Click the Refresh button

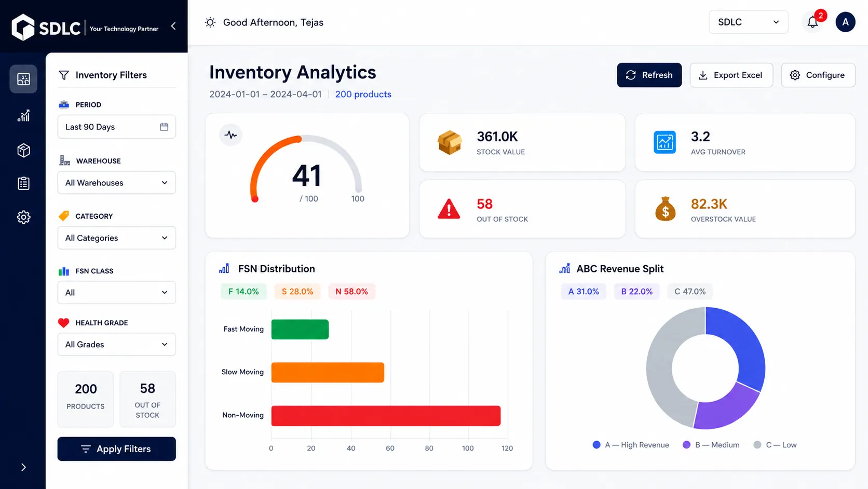click(x=649, y=75)
